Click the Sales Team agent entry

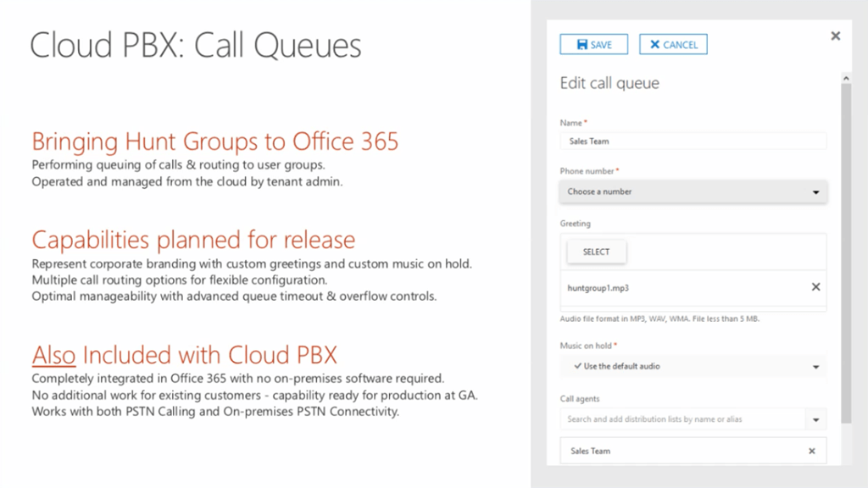tap(591, 452)
